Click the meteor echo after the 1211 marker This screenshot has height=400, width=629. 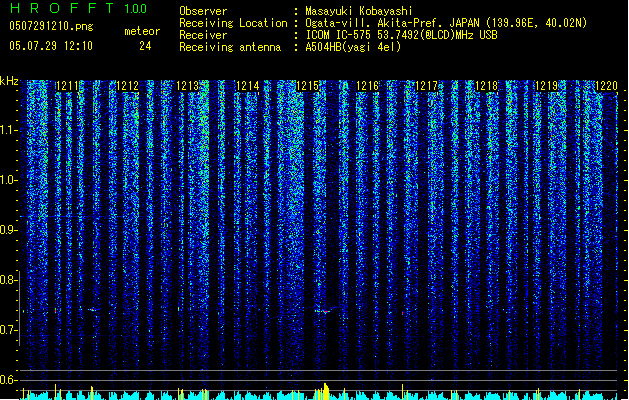tap(93, 309)
